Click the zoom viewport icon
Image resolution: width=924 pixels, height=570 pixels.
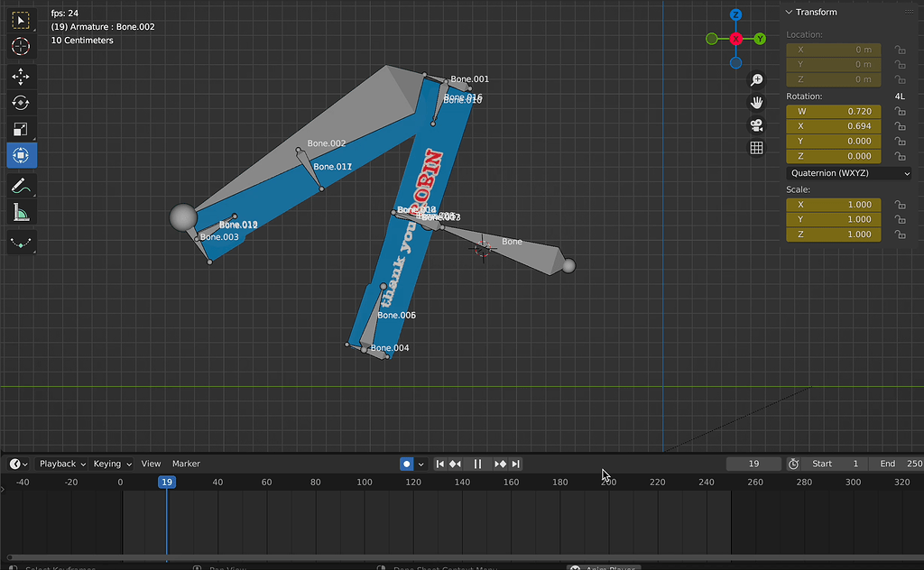(x=757, y=80)
